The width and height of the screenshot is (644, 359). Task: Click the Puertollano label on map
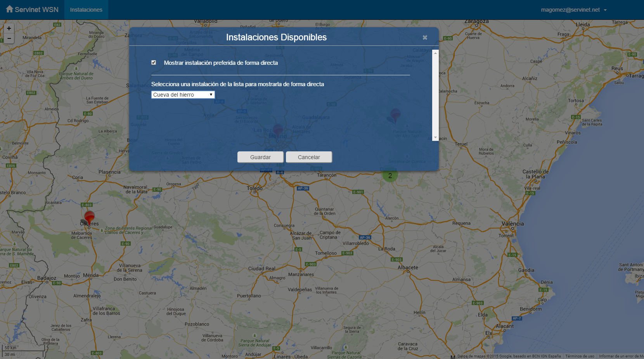(x=249, y=296)
